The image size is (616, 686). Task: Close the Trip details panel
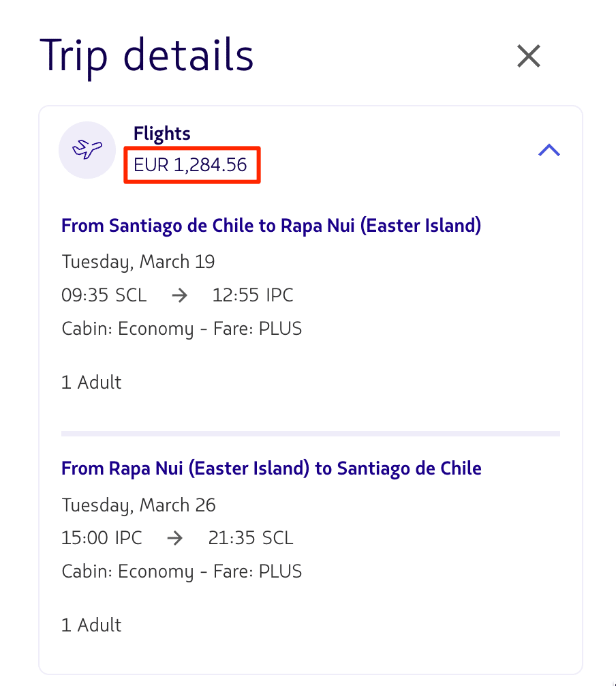click(x=529, y=56)
